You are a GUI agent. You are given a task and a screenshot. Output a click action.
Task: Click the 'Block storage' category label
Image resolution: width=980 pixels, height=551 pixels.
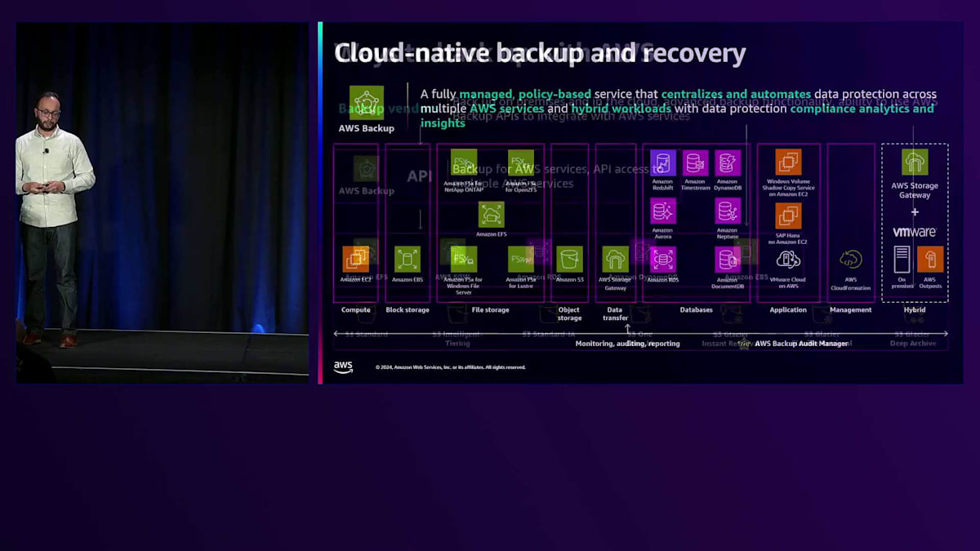[x=408, y=310]
